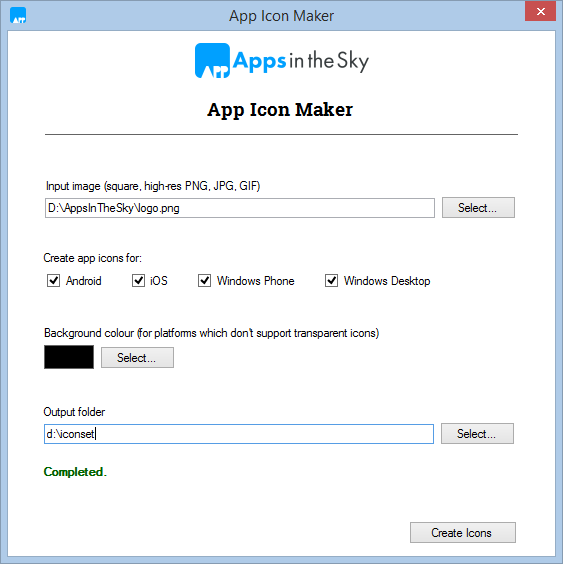Open background colour Select button
563x564 pixels.
click(x=137, y=358)
